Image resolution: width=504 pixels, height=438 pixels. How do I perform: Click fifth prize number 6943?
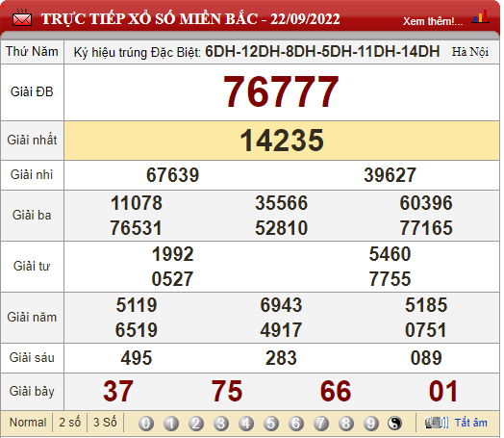281,305
